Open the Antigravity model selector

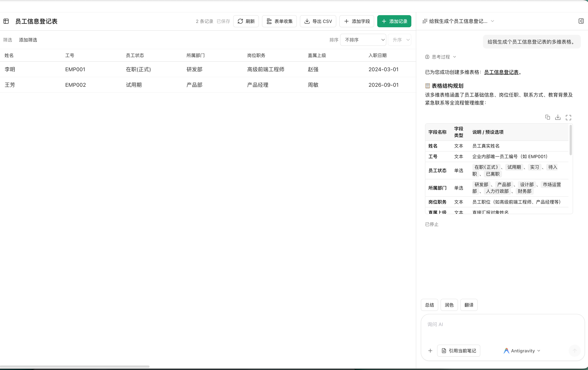[522, 351]
